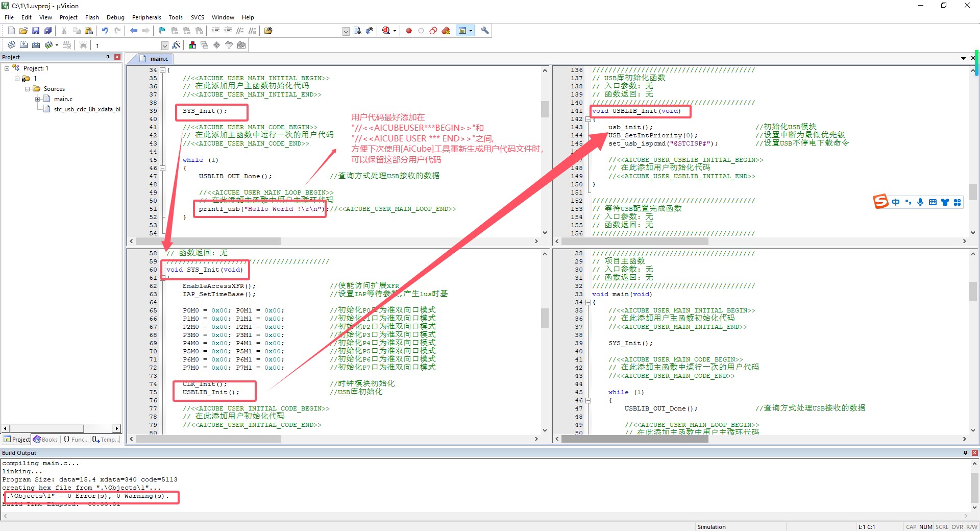Click Project panel horizontal scrollbar thumb
Viewport: 980px width, 531px height.
coord(46,429)
